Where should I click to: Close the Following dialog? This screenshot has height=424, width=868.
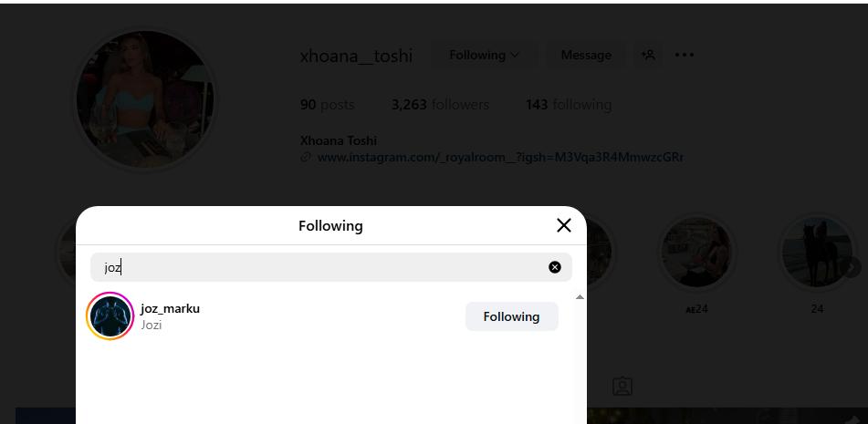[563, 225]
